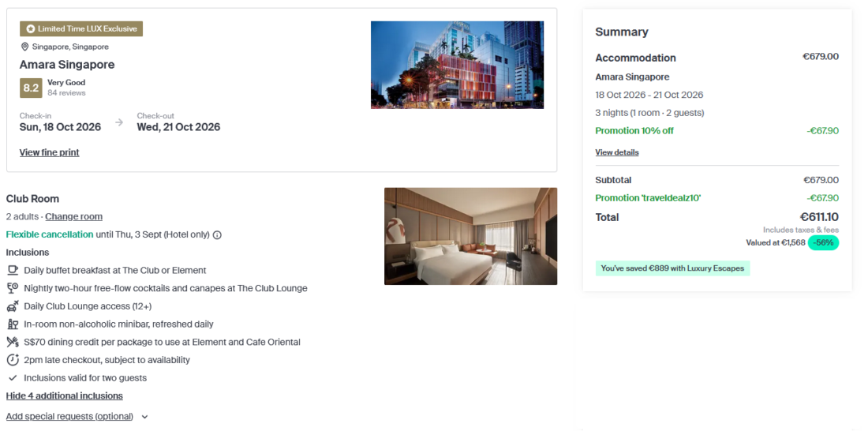Click the minibar drinks icon
This screenshot has height=431, width=868.
tap(13, 324)
